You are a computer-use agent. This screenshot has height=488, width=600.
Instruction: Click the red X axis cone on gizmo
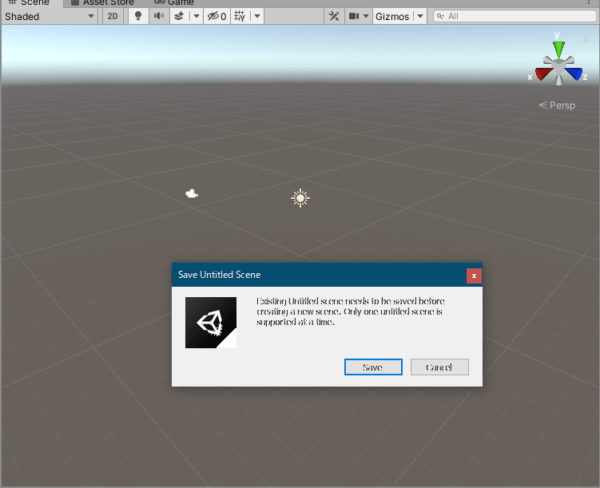coord(541,74)
